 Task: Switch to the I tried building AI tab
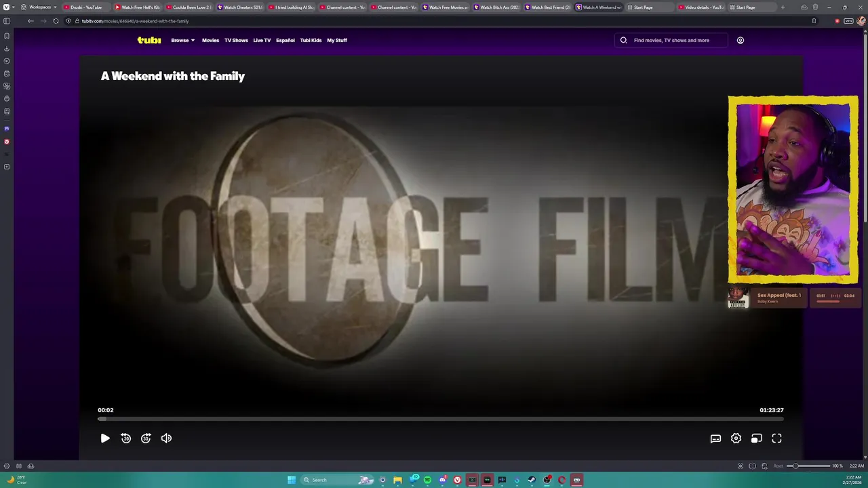point(292,7)
